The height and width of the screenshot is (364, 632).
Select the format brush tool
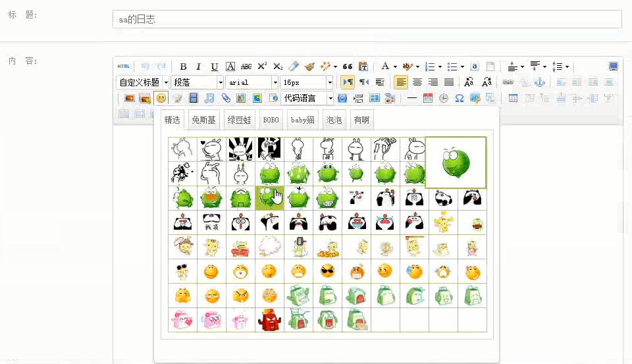[309, 66]
